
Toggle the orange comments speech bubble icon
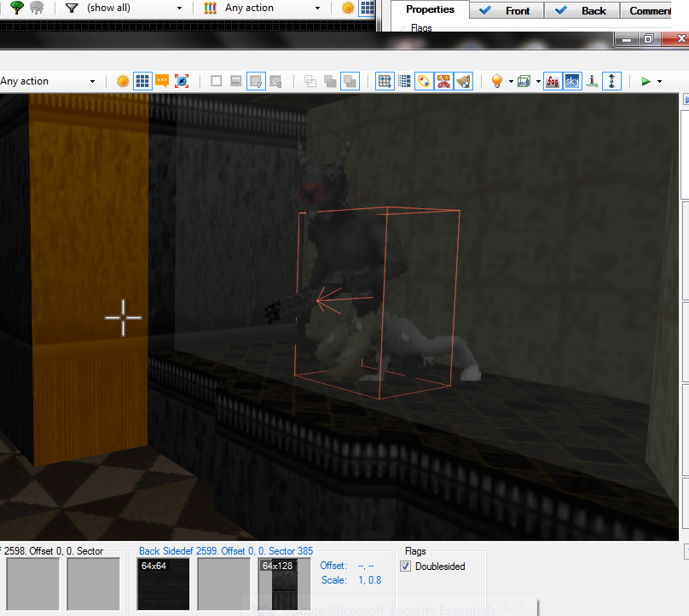162,81
